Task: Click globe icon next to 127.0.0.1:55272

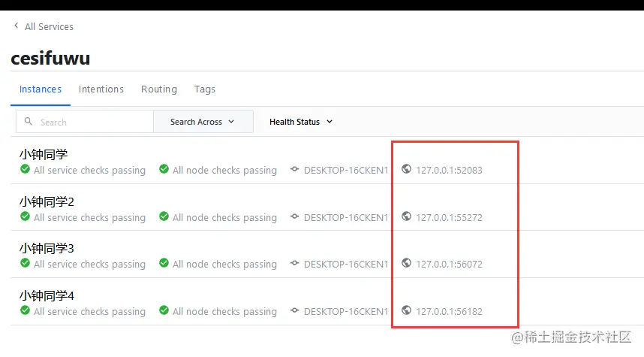Action: tap(406, 216)
